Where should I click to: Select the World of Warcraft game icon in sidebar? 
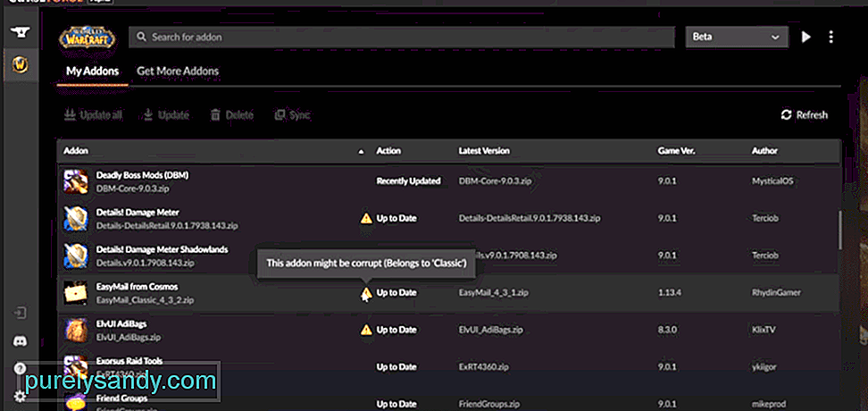click(20, 65)
